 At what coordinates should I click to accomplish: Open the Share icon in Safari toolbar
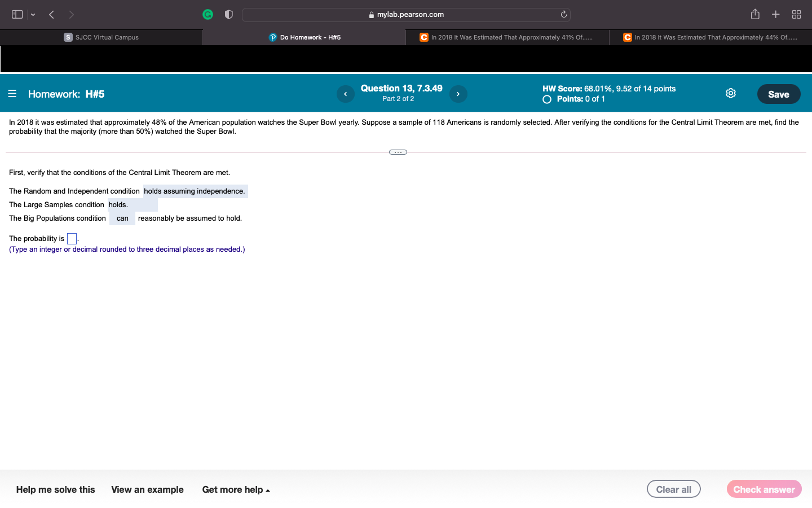point(755,15)
